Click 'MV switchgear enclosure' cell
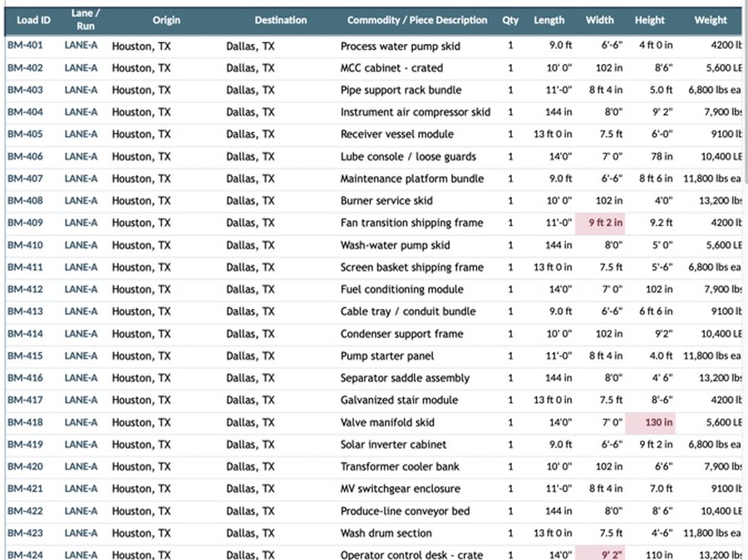The image size is (748, 560). (401, 489)
